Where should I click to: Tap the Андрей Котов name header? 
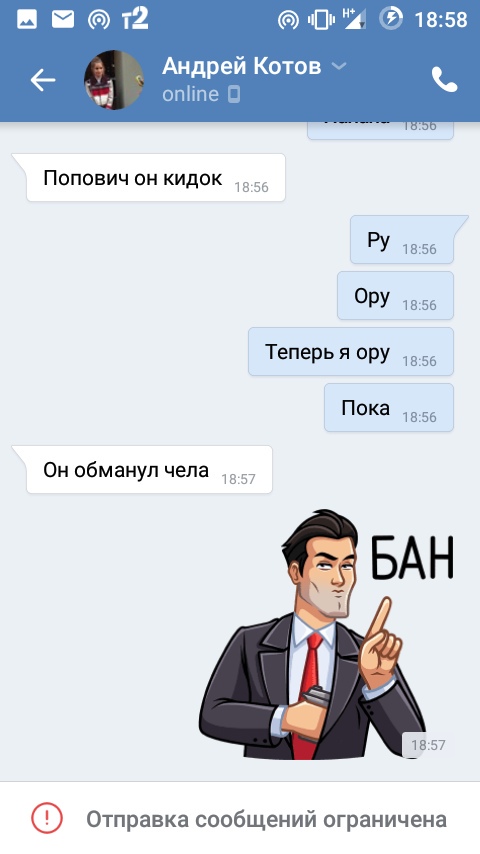coord(241,66)
